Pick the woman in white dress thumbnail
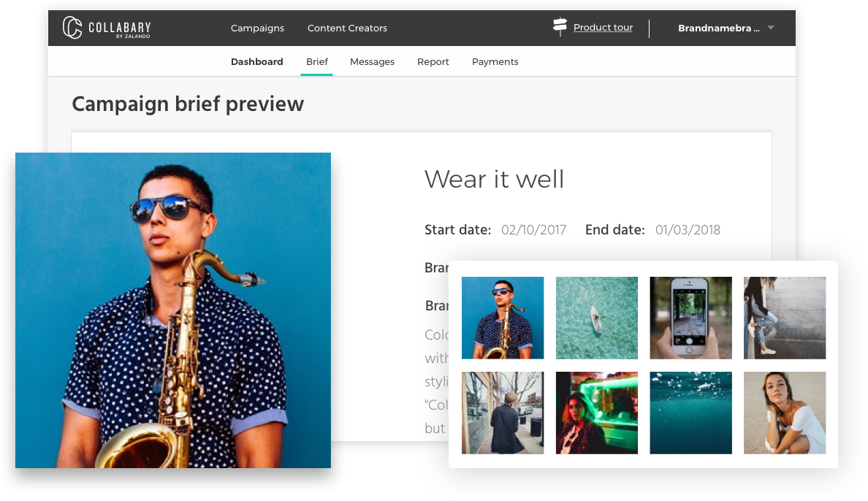Image resolution: width=868 pixels, height=501 pixels. (x=785, y=413)
